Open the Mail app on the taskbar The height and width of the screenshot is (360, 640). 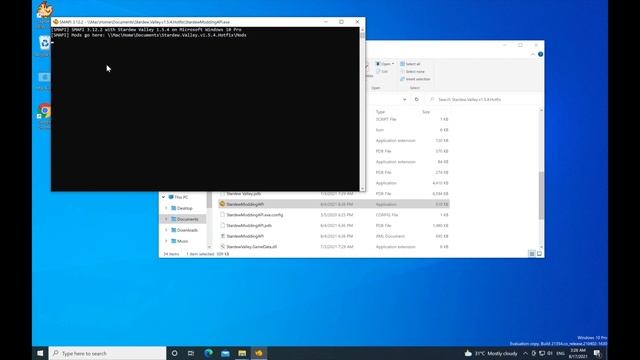[x=225, y=353]
